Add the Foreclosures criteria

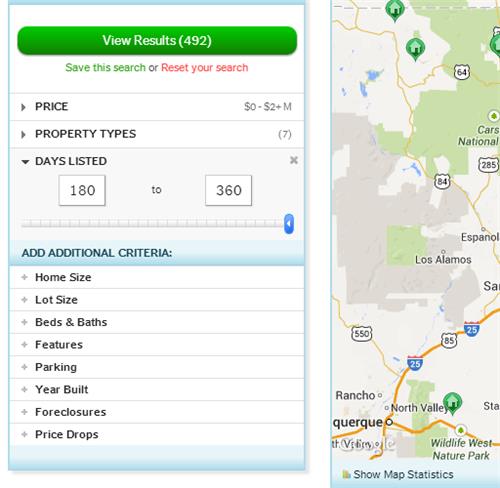click(x=157, y=412)
